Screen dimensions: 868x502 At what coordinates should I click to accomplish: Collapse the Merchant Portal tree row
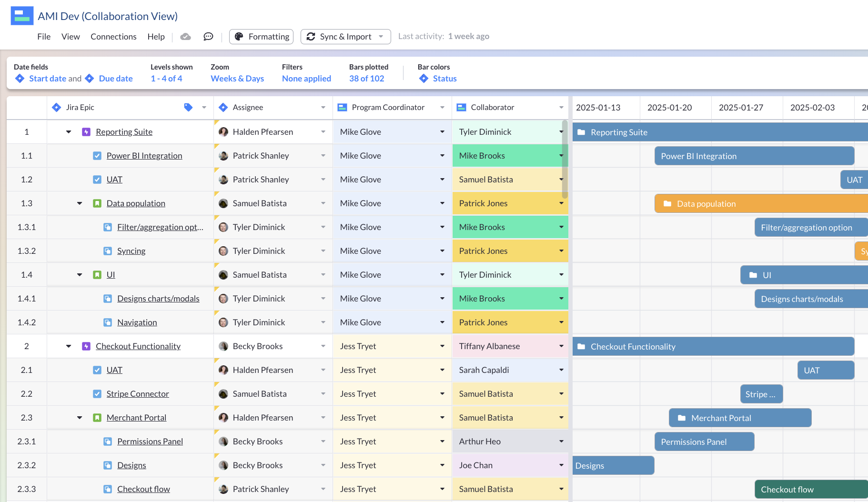point(80,418)
